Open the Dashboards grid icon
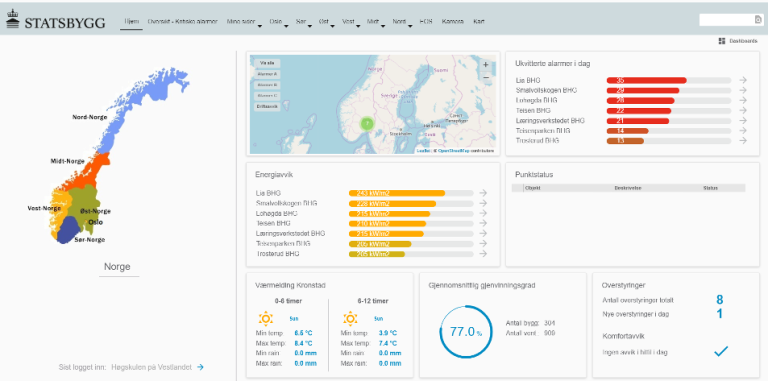This screenshot has width=768, height=381. point(721,41)
